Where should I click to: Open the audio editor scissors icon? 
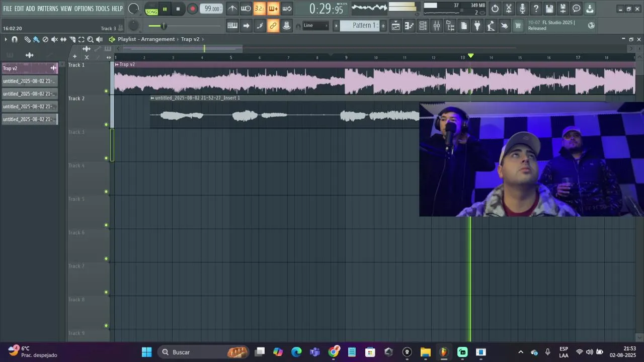point(509,9)
